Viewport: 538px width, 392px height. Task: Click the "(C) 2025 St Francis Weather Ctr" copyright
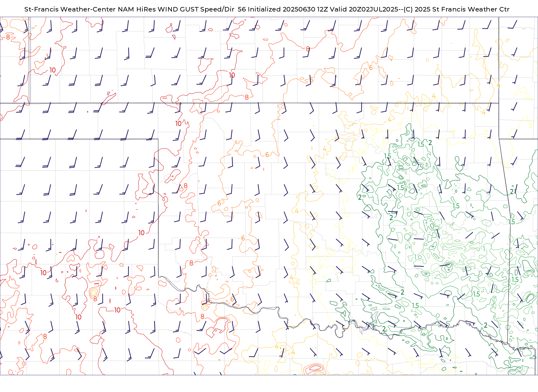click(456, 9)
